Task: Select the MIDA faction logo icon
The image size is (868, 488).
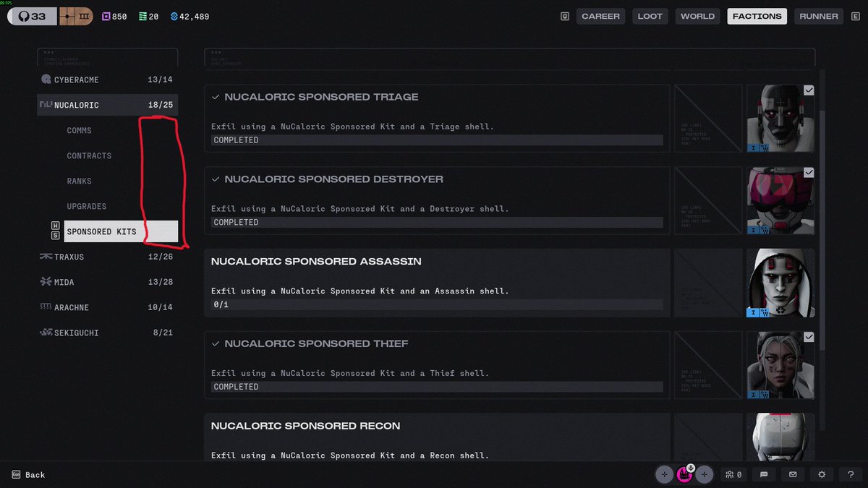Action: pos(46,282)
